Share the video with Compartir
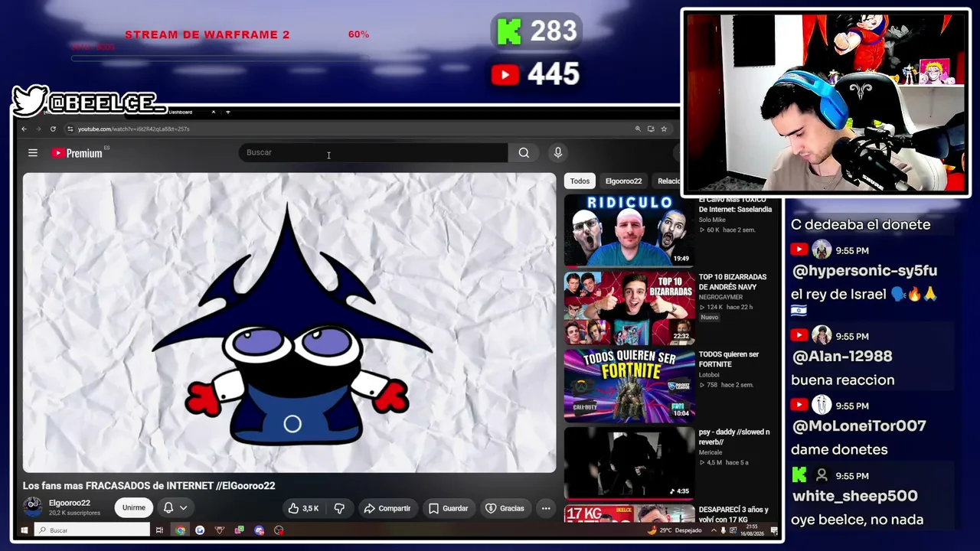Viewport: 980px width, 551px height. (387, 508)
